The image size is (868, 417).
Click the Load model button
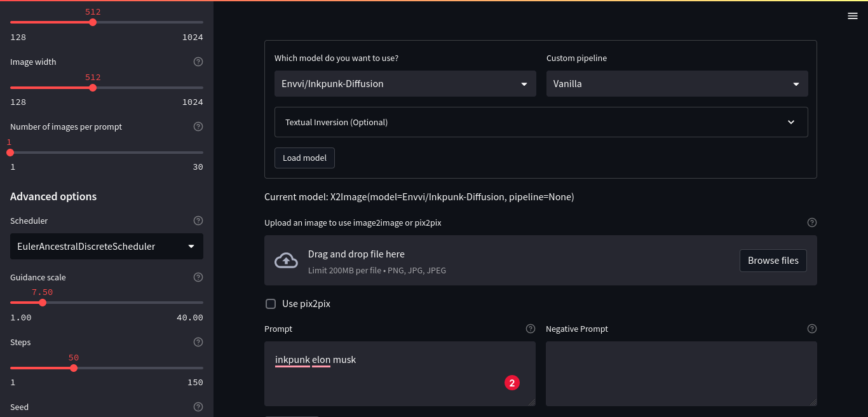(304, 158)
